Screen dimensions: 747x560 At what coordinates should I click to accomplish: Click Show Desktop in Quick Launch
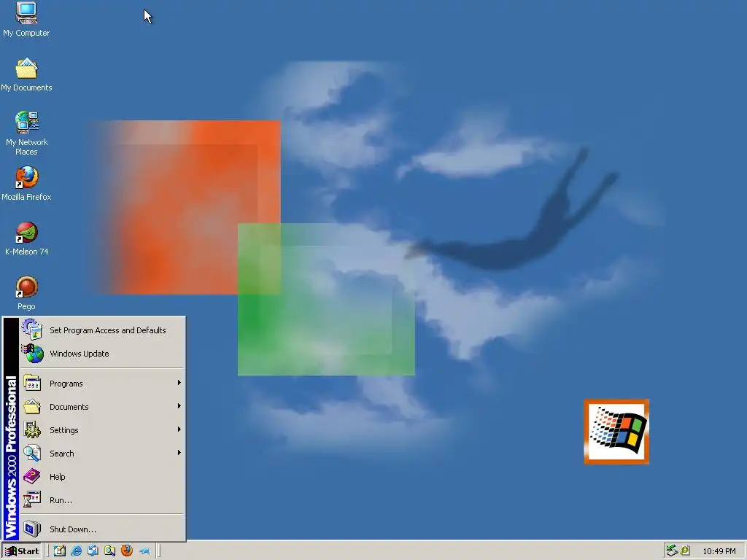[x=60, y=551]
